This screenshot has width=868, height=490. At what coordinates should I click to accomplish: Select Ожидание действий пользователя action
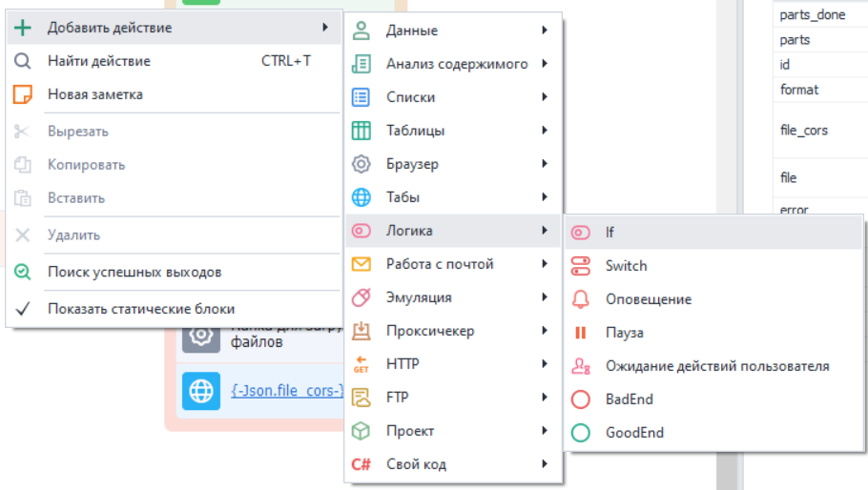717,366
